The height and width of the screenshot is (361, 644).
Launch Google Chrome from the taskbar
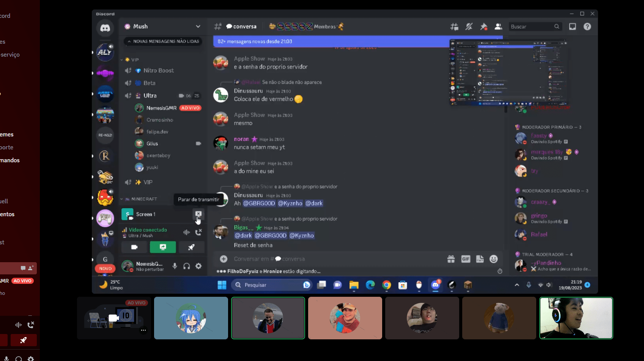(386, 285)
